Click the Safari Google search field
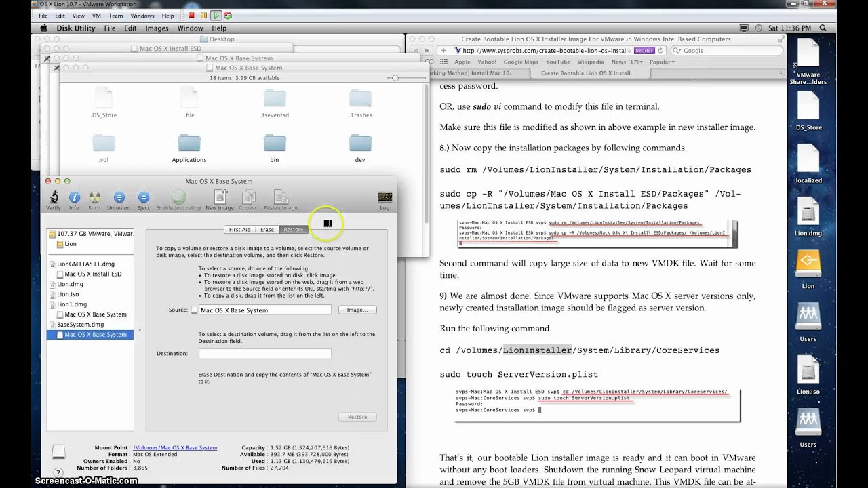 click(x=726, y=51)
